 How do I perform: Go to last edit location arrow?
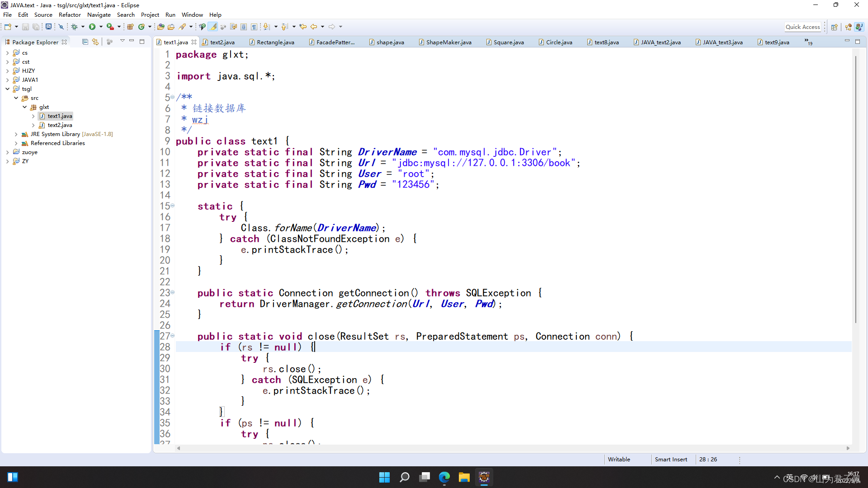point(303,27)
